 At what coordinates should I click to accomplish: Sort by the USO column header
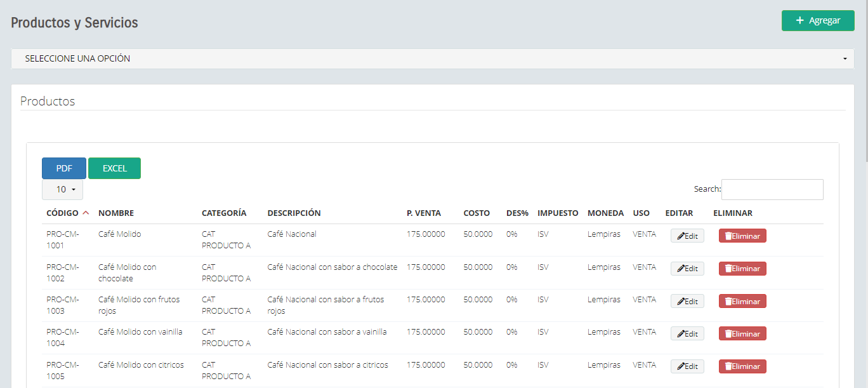click(x=641, y=213)
